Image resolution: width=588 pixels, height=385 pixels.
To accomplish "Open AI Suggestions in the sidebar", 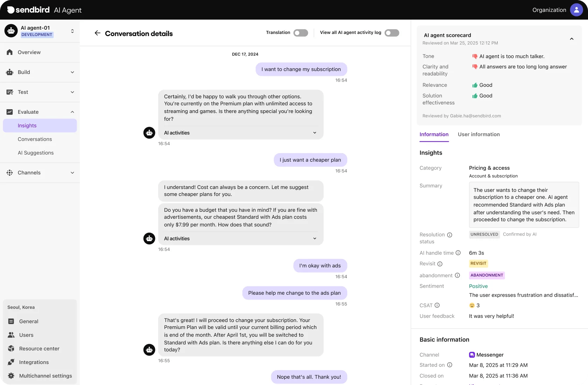I will point(36,153).
